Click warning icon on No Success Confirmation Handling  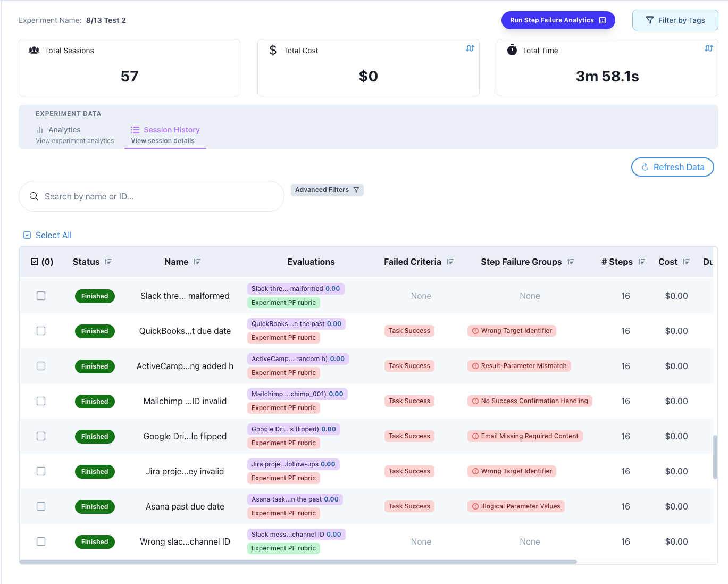tap(475, 401)
